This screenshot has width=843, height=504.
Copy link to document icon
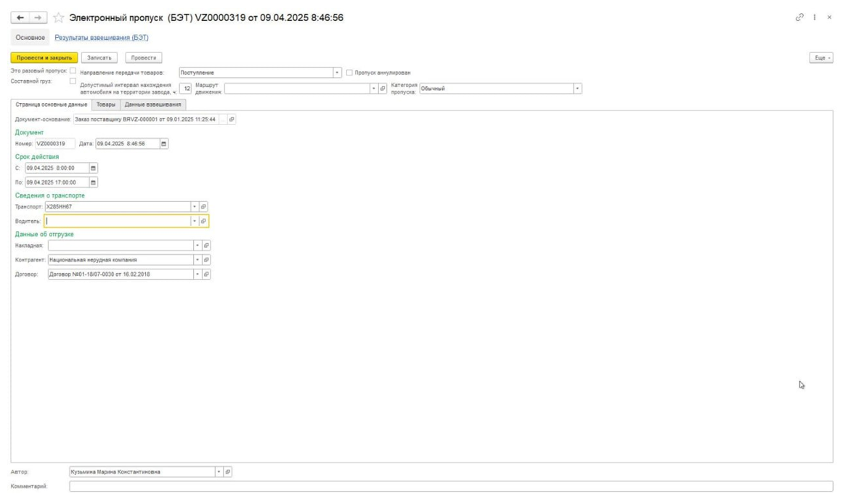click(x=799, y=17)
